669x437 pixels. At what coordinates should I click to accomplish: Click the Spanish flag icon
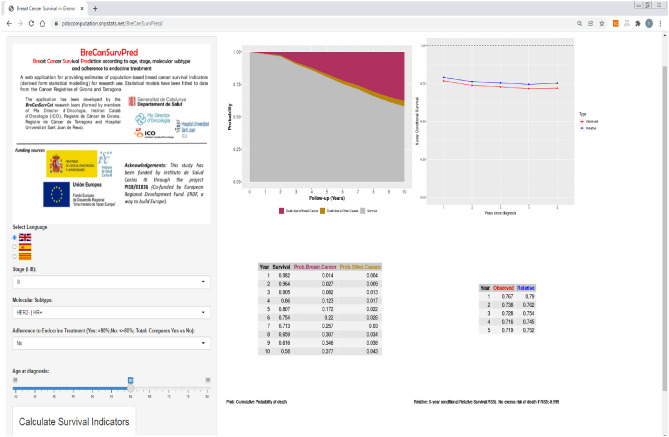[25, 247]
